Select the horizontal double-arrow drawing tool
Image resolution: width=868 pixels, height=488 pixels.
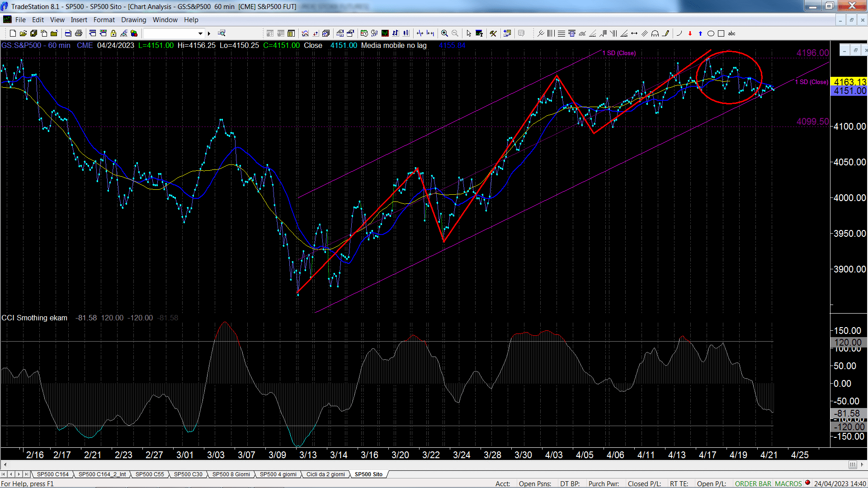coord(634,33)
